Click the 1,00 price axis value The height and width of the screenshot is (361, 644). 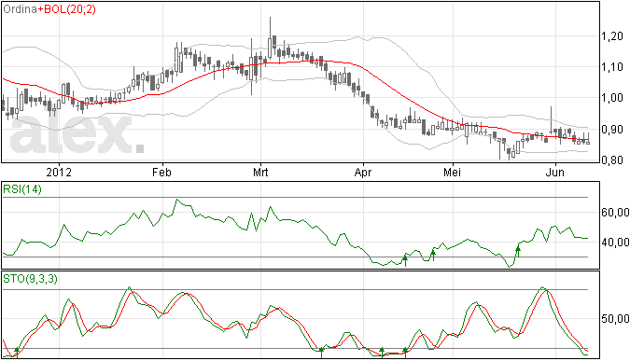point(612,98)
